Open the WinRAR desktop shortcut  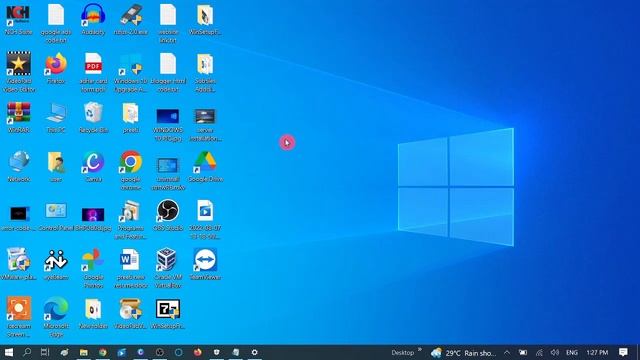[x=18, y=118]
